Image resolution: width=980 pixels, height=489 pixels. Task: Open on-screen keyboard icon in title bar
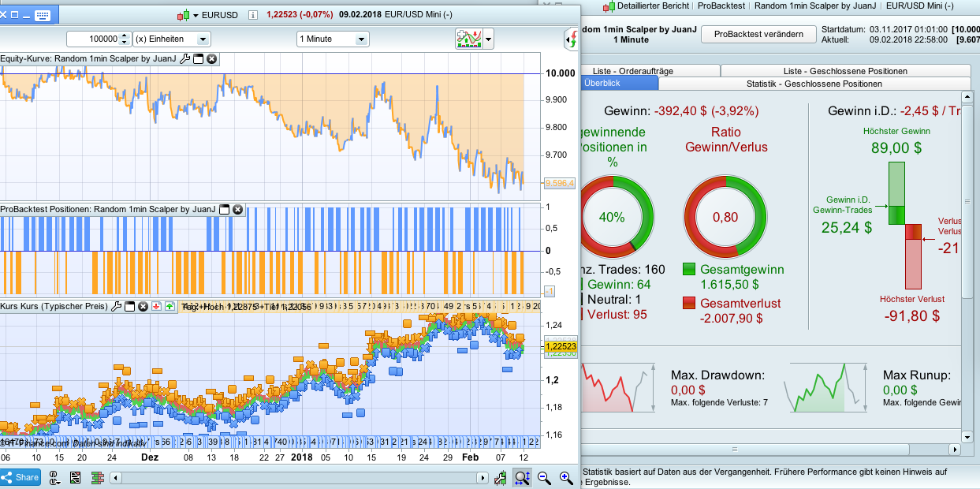click(43, 14)
